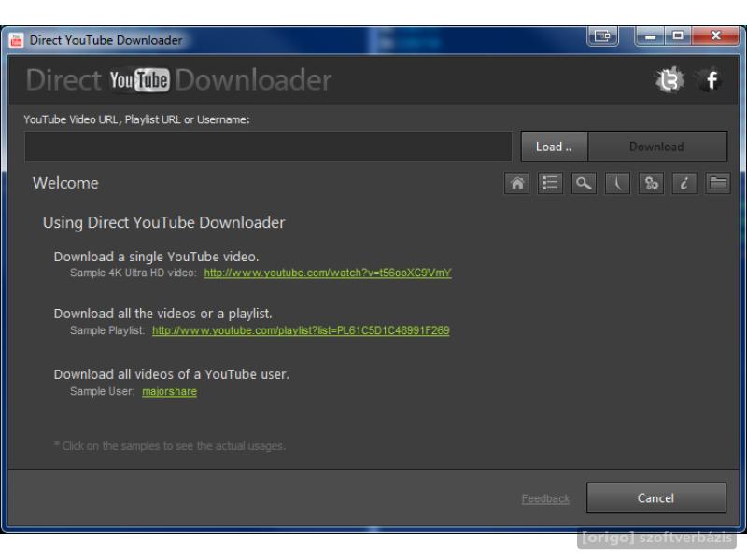747x560 pixels.
Task: Close the Direct YouTube Downloader window
Action: point(715,36)
